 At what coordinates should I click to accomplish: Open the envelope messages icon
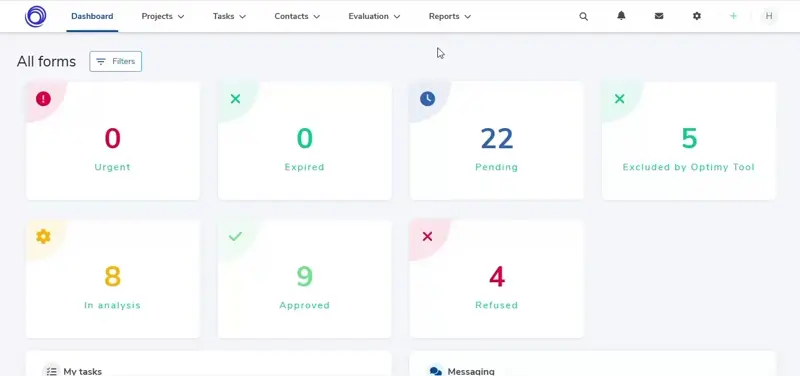[x=659, y=16]
